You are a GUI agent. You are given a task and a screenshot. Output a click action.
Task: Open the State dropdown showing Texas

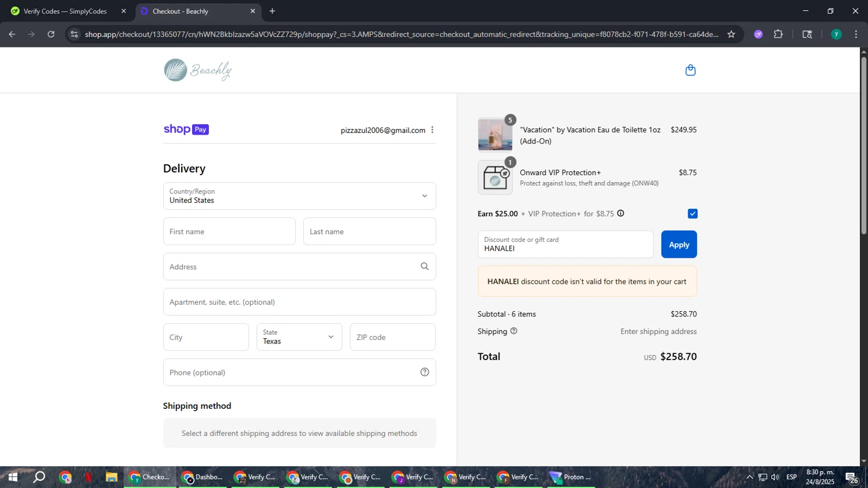coord(299,337)
